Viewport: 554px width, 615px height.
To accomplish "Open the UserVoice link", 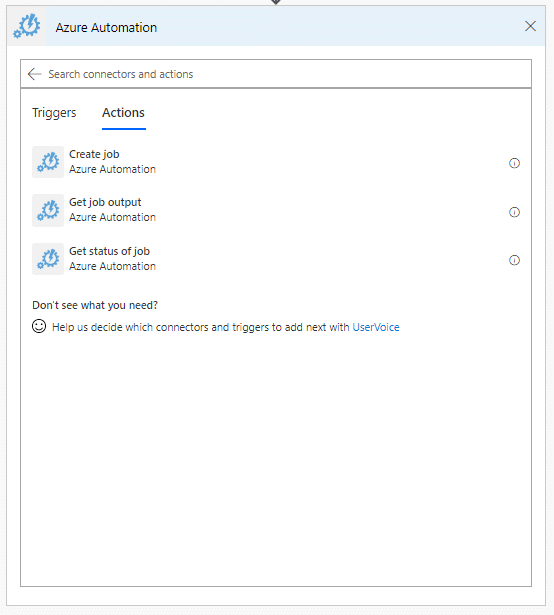I will (376, 327).
